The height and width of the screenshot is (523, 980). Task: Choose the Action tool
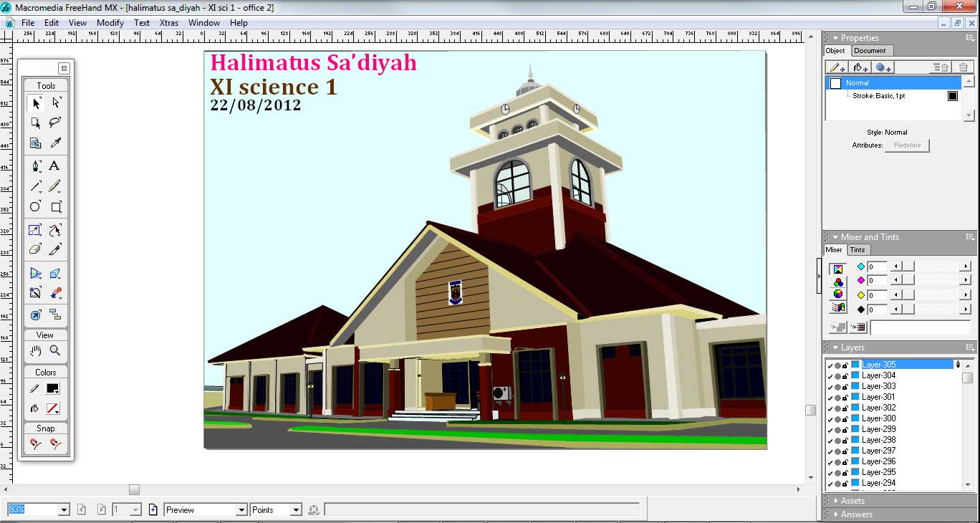[36, 315]
